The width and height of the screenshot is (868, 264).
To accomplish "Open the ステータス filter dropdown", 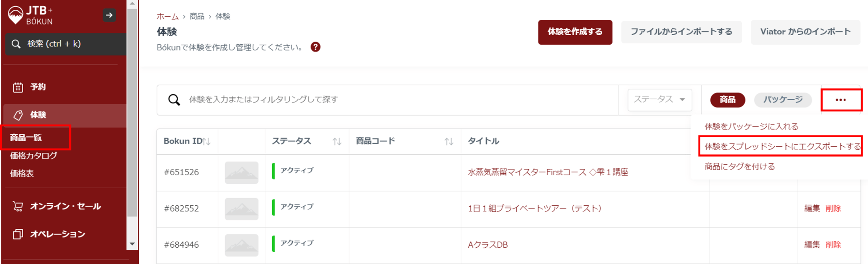I will pyautogui.click(x=660, y=100).
